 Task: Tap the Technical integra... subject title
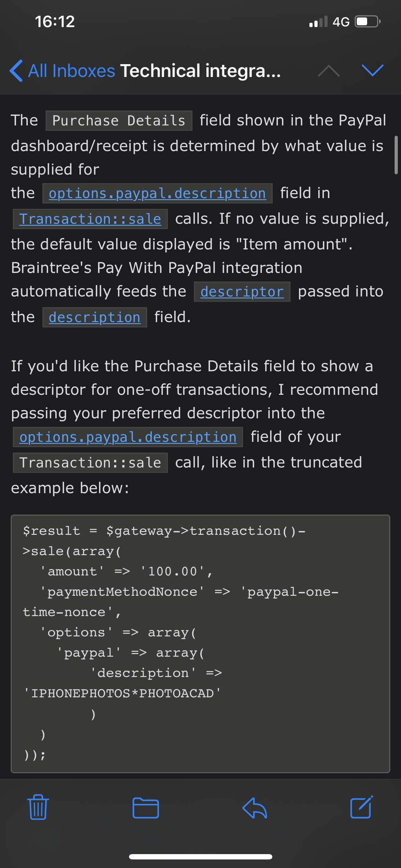tap(201, 71)
